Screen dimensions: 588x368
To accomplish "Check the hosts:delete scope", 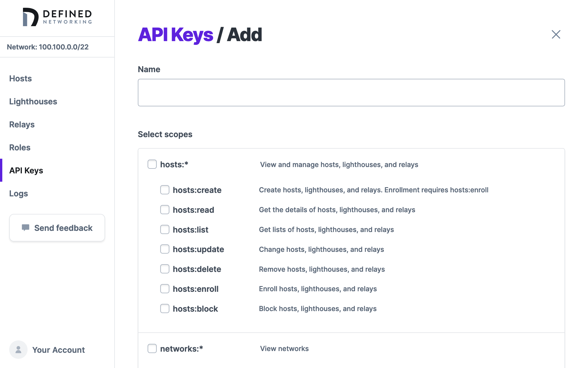I will coord(165,269).
